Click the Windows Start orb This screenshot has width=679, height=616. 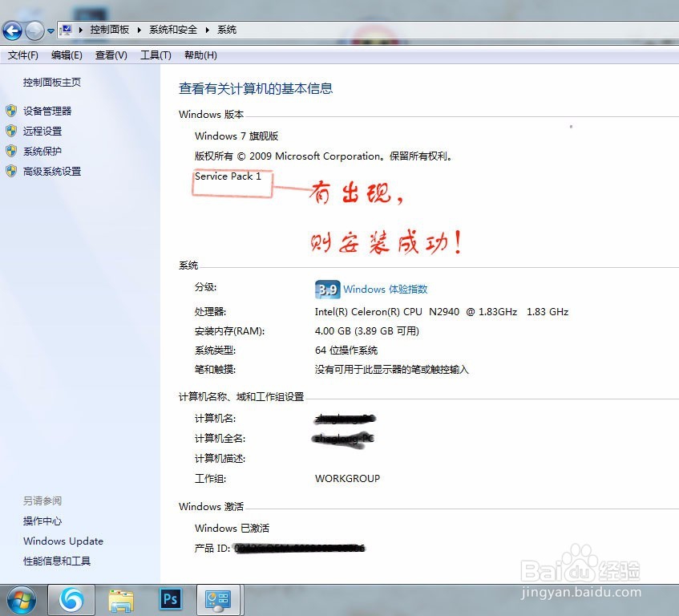pyautogui.click(x=22, y=600)
